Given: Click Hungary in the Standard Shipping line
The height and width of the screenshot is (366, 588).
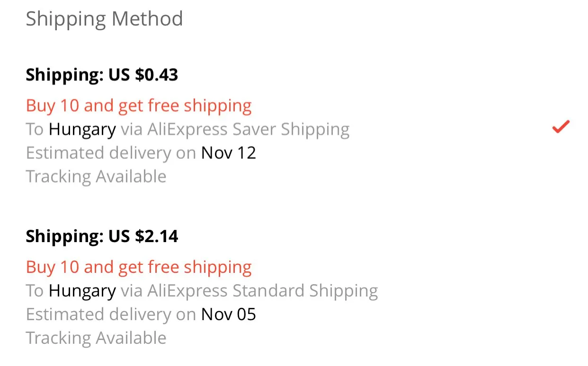Looking at the screenshot, I should coord(82,291).
